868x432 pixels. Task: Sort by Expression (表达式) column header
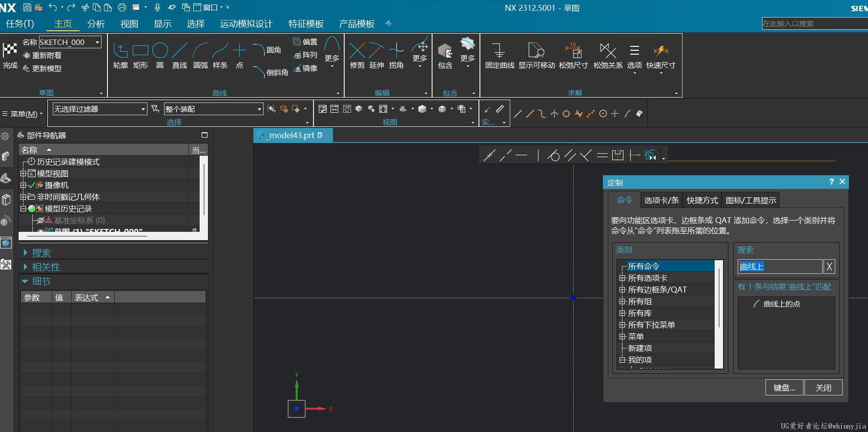coord(92,297)
